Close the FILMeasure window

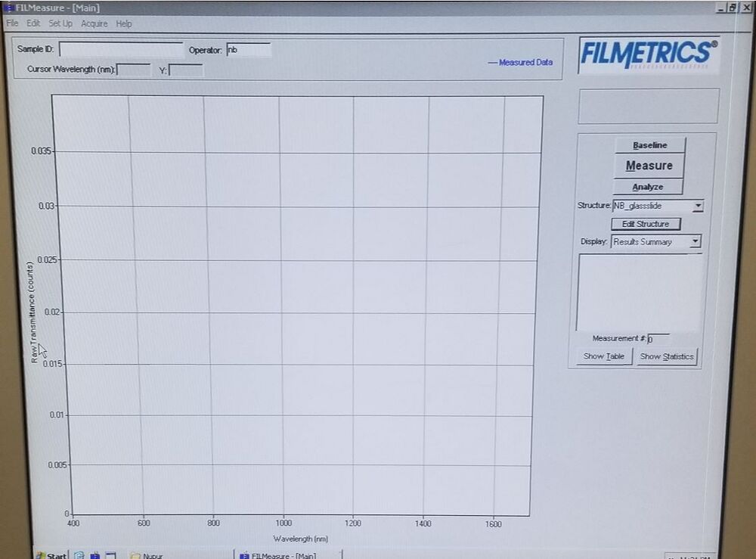[745, 8]
